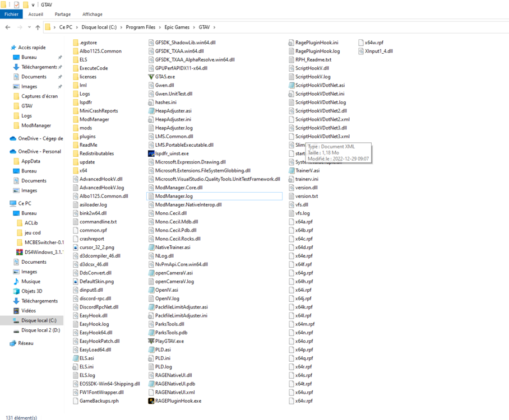509x420 pixels.
Task: Select the PLD.asi file icon
Action: pos(151,349)
